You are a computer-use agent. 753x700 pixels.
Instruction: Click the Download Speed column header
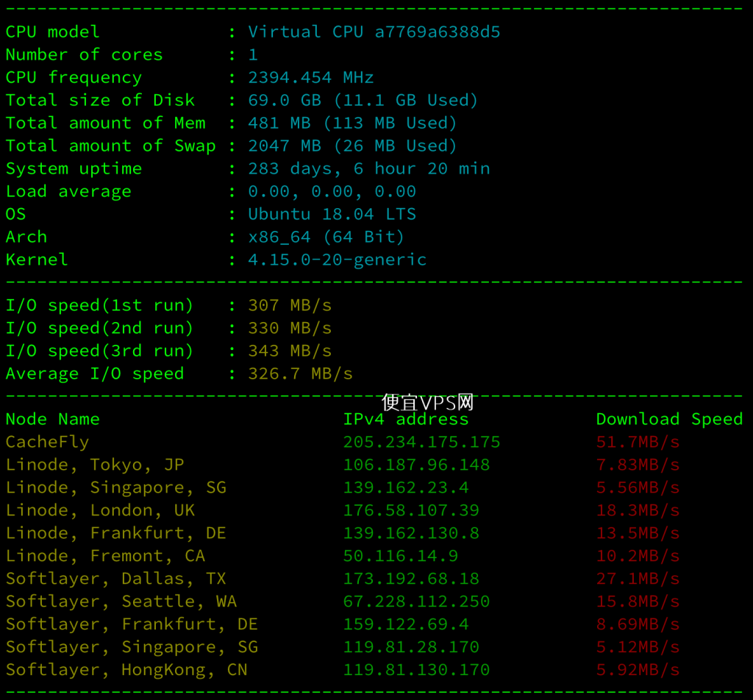click(x=669, y=419)
